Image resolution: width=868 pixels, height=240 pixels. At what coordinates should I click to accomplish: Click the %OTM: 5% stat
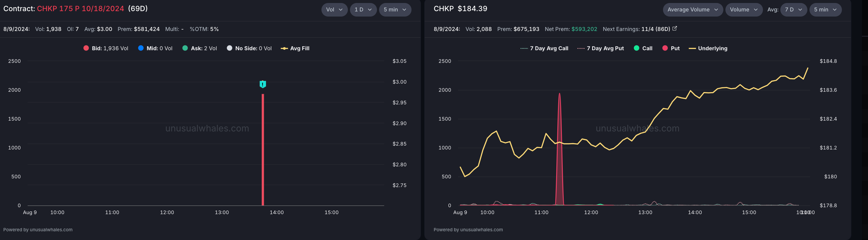point(204,29)
